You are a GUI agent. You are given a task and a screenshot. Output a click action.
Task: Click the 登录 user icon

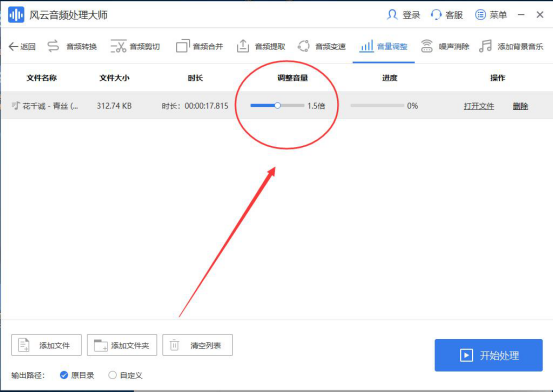[392, 15]
